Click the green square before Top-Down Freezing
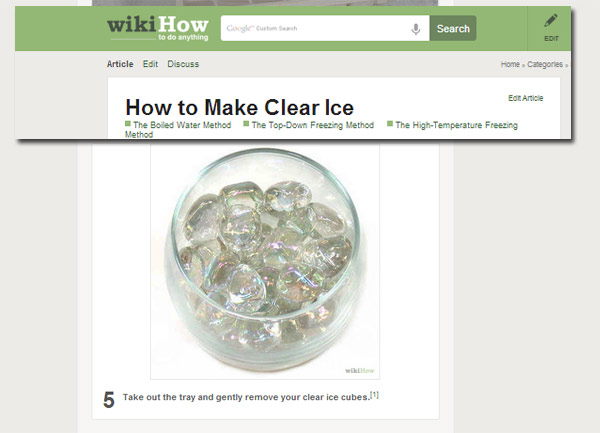600x433 pixels. [246, 124]
